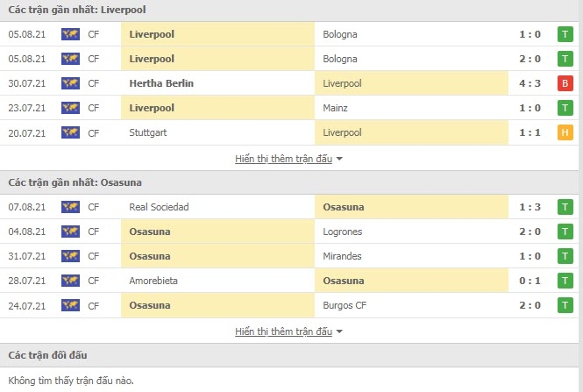Viewport: 583px width, 392px height.
Task: Expand more Osasuna matches with the dropdown arrow
Action: tap(339, 331)
